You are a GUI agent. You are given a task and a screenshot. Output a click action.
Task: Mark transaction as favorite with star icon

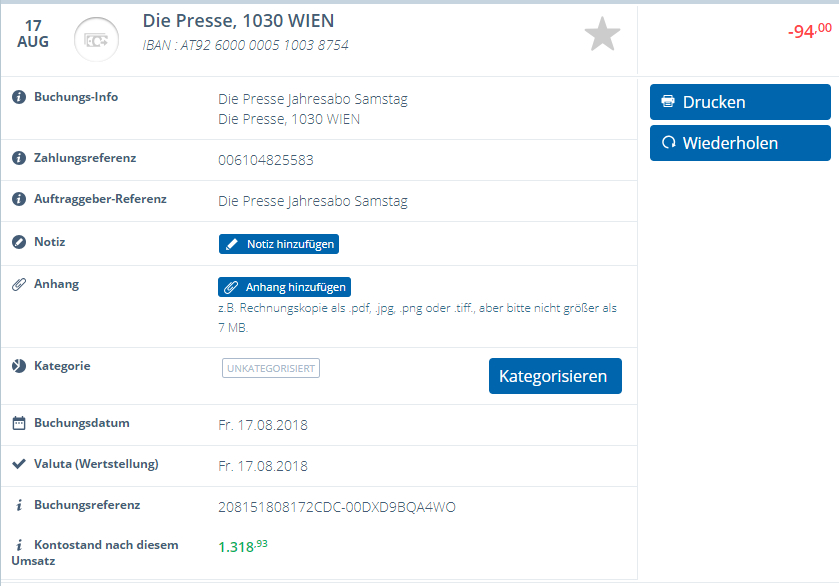coord(602,34)
